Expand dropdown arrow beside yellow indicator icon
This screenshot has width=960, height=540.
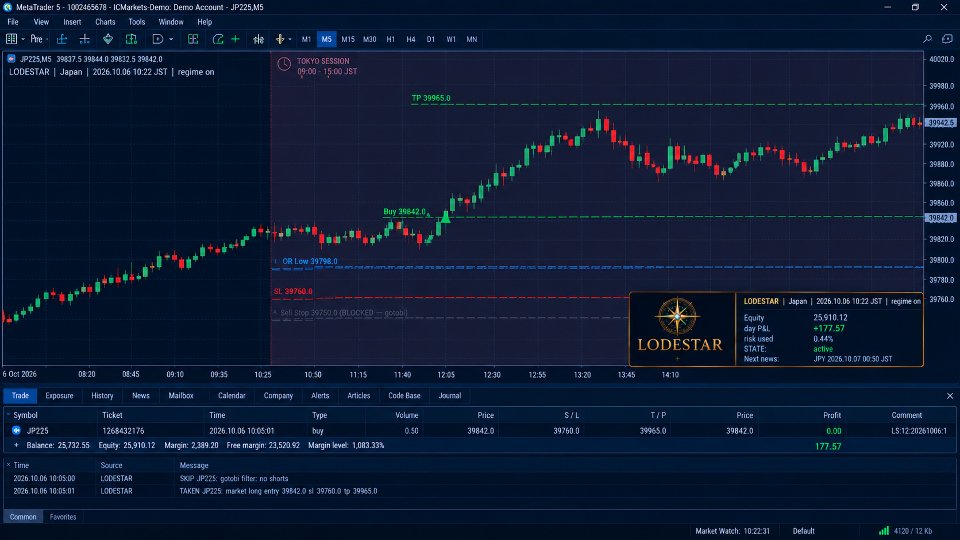[x=290, y=39]
